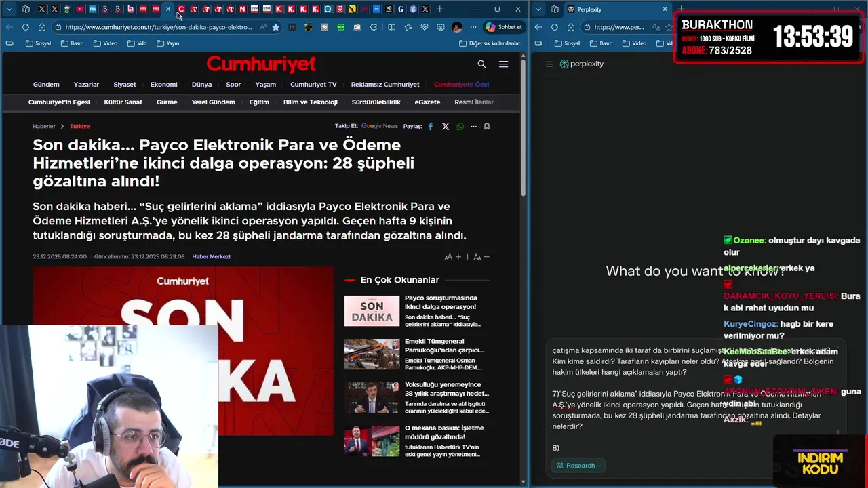
Task: Open Diğer sık kullanılanlar folder
Action: pos(490,43)
